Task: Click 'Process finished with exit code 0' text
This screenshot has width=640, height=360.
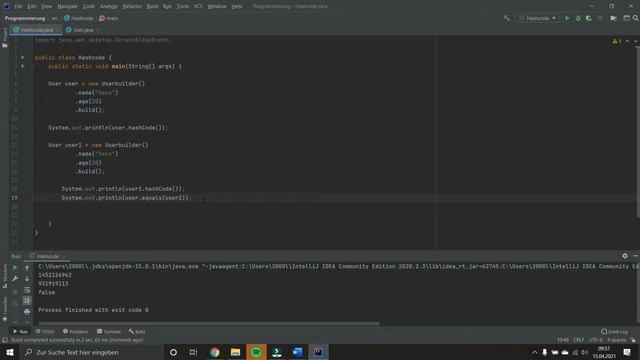Action: (x=93, y=310)
